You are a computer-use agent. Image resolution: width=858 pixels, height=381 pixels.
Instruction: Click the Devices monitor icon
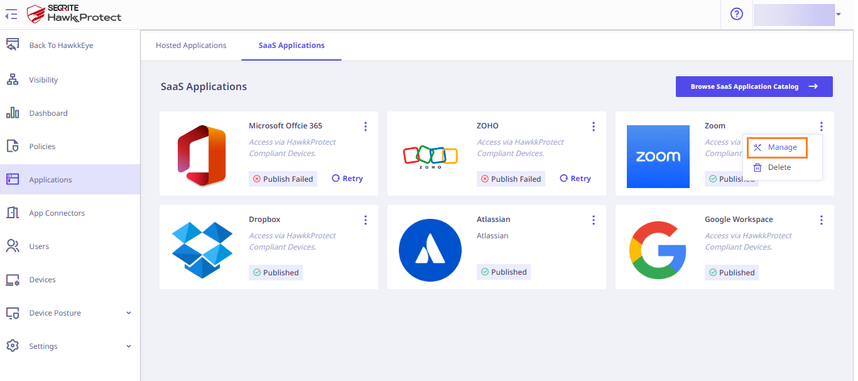point(12,280)
